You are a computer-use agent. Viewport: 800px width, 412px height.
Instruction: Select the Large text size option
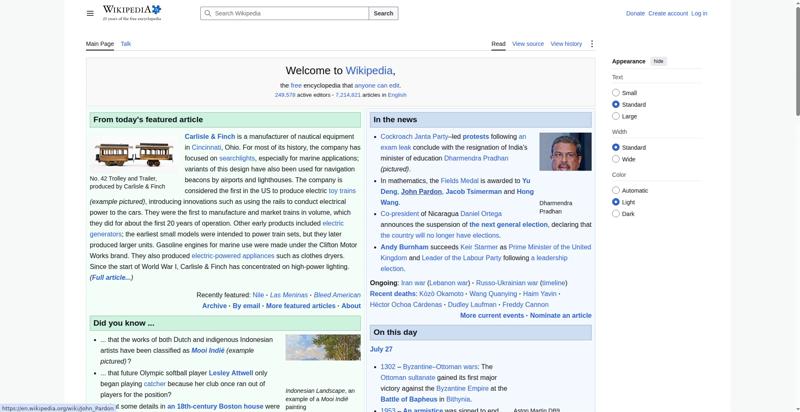pos(616,116)
